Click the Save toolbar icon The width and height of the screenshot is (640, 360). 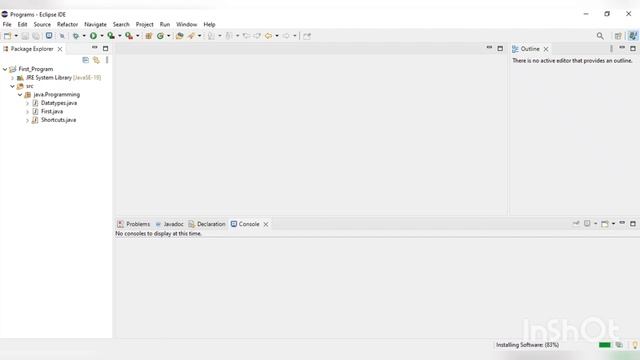(x=25, y=36)
